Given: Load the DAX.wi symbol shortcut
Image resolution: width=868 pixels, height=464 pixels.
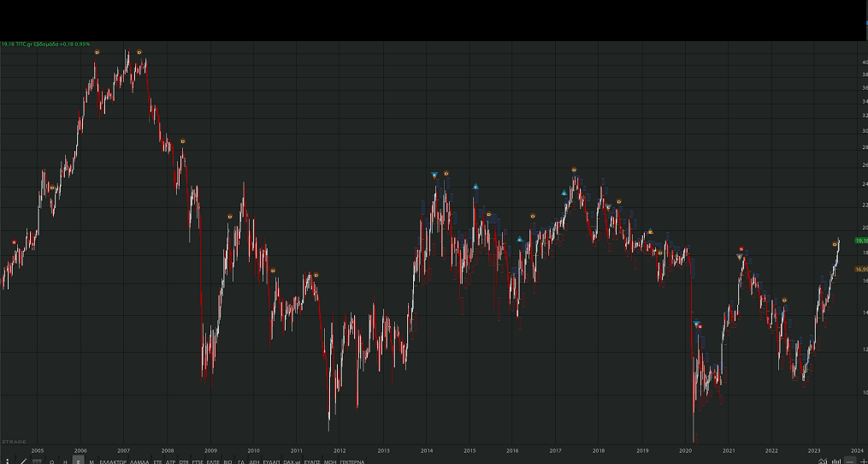Looking at the screenshot, I should pyautogui.click(x=291, y=461).
